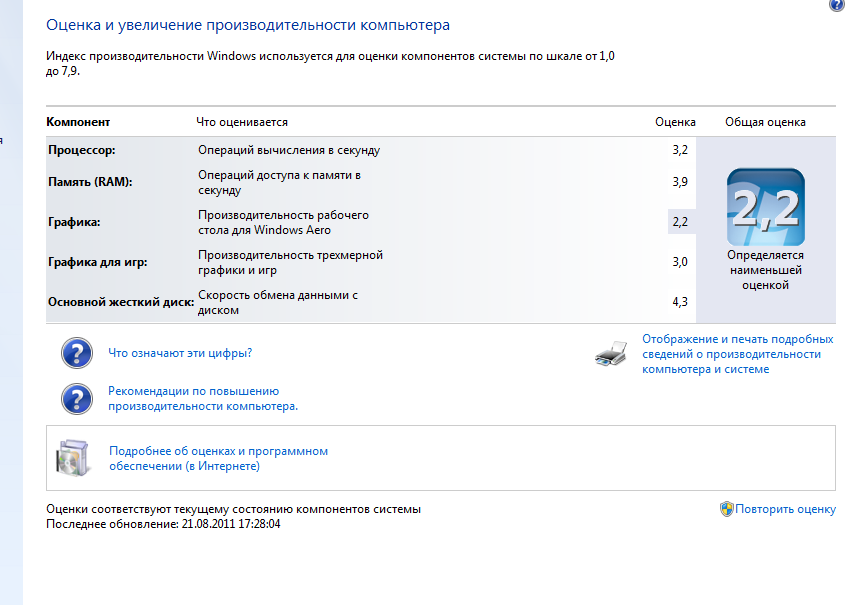846x605 pixels.
Task: Click the printer icon
Action: 611,354
